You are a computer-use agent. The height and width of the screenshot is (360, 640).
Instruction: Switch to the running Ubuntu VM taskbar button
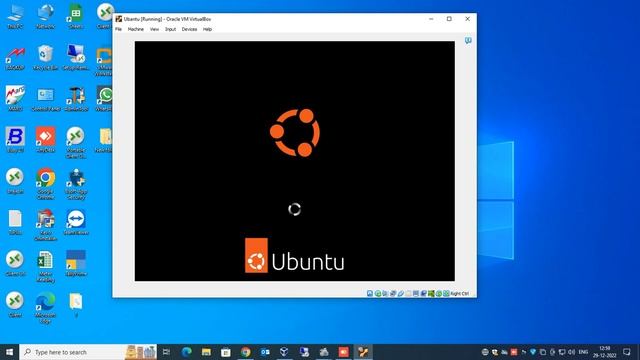pyautogui.click(x=363, y=352)
